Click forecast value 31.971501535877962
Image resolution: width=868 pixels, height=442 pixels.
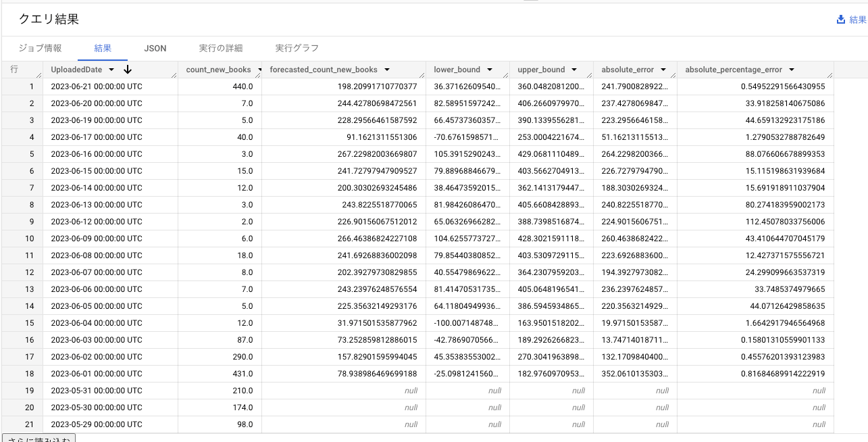pyautogui.click(x=378, y=323)
